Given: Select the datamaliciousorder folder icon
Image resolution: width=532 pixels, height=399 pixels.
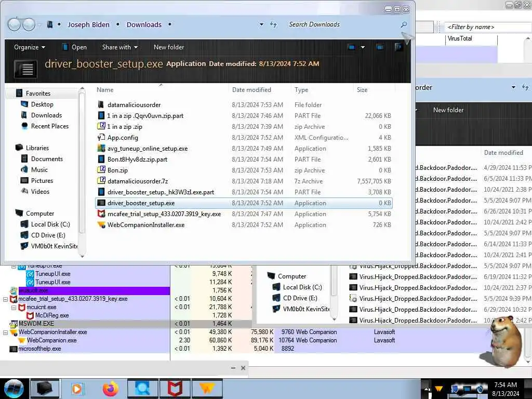Looking at the screenshot, I should (101, 104).
